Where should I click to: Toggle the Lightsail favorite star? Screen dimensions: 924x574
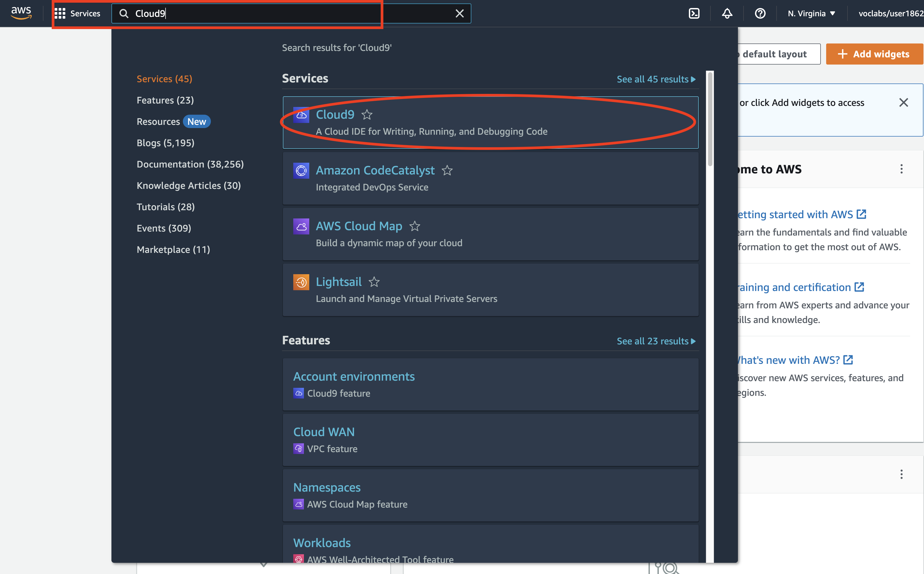tap(374, 282)
